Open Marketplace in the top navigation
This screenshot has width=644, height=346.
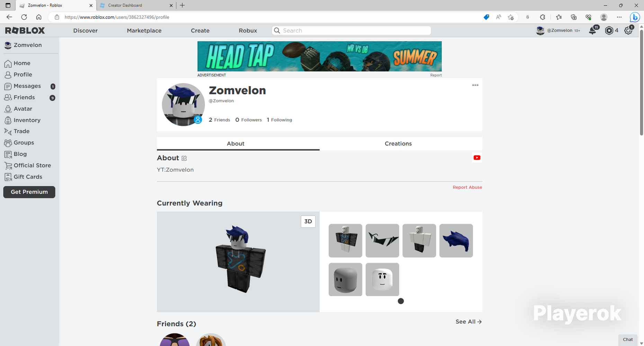tap(144, 30)
